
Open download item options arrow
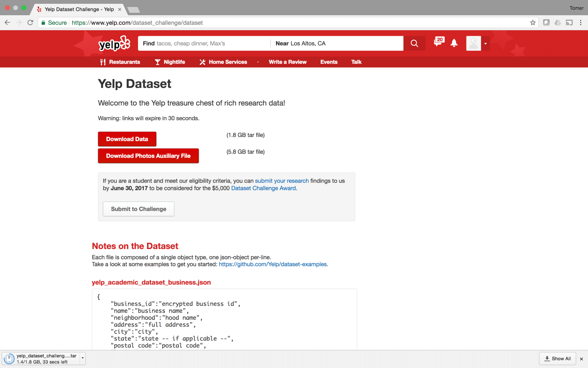pyautogui.click(x=83, y=358)
